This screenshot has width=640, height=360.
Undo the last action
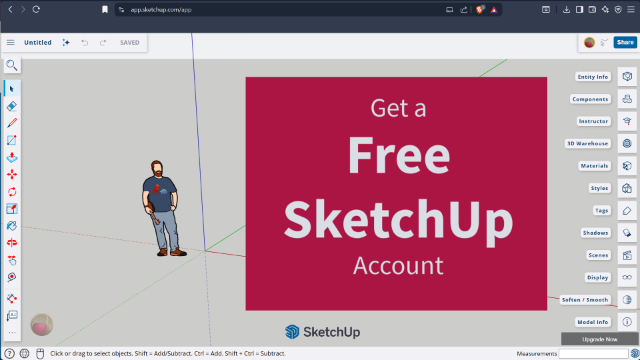84,42
